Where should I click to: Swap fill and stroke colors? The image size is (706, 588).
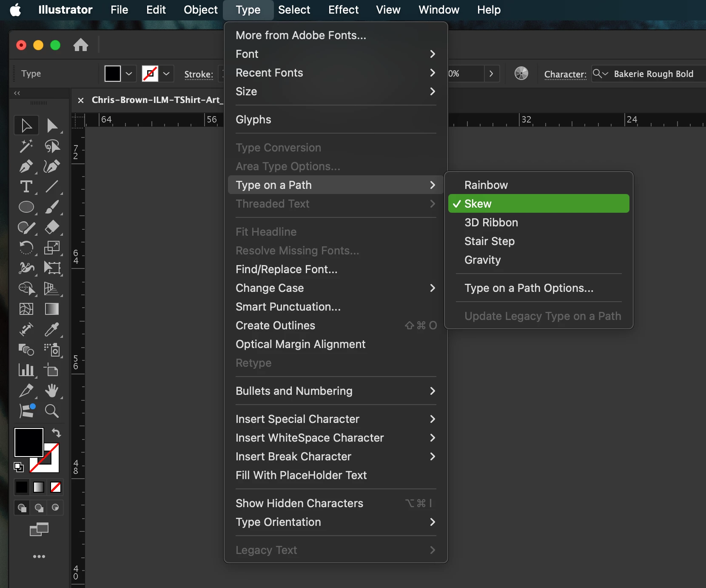(x=56, y=433)
